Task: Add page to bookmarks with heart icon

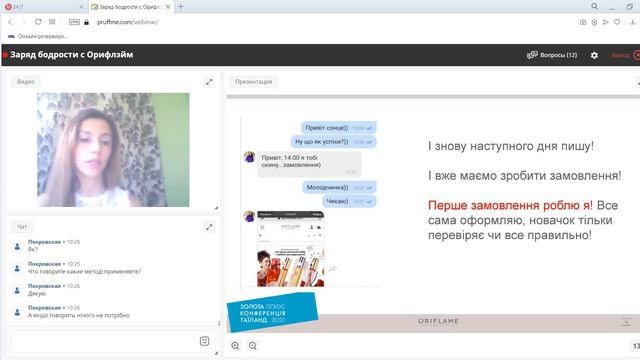Action: click(x=617, y=22)
